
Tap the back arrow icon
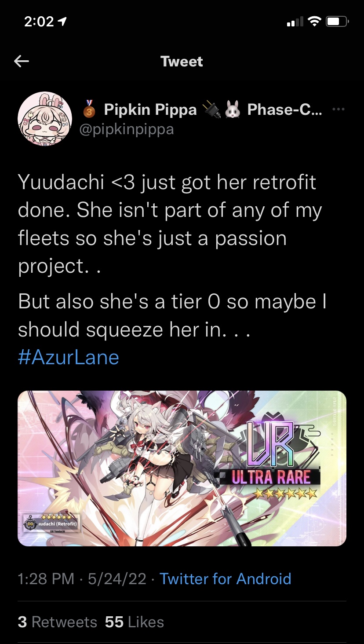pos(21,61)
